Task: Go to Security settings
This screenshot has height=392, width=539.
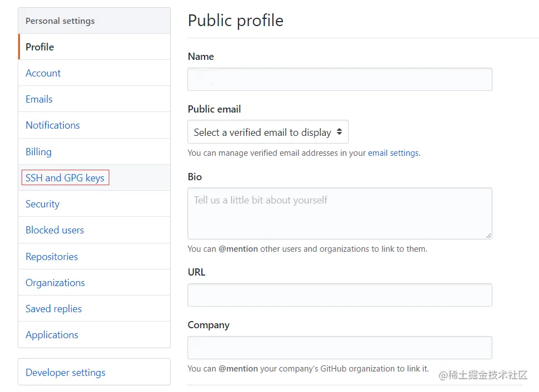Action: [x=42, y=204]
